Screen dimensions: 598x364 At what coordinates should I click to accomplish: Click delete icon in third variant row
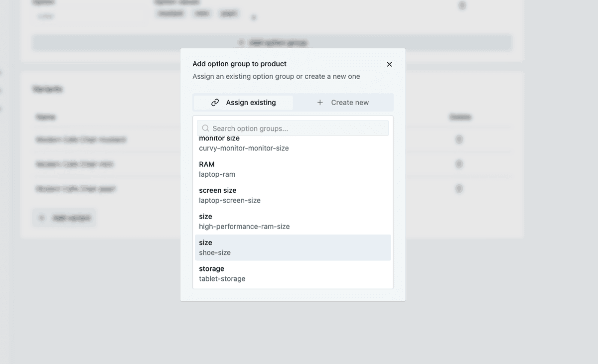tap(459, 189)
